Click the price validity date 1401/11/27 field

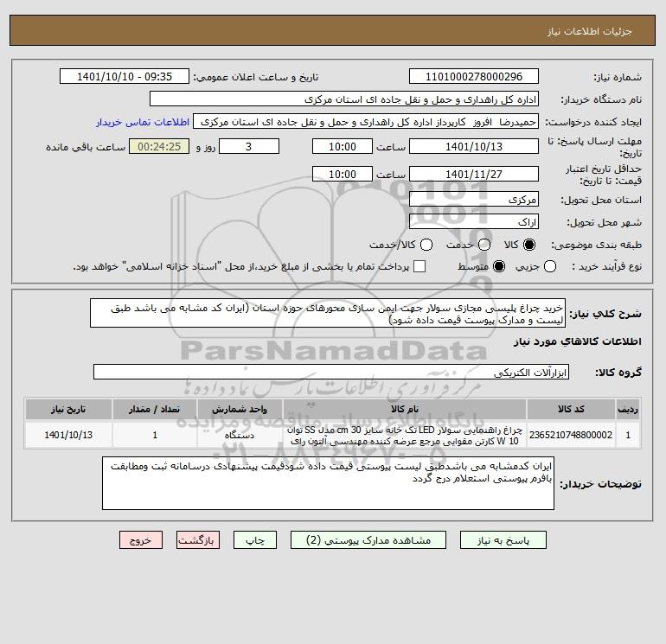point(474,174)
